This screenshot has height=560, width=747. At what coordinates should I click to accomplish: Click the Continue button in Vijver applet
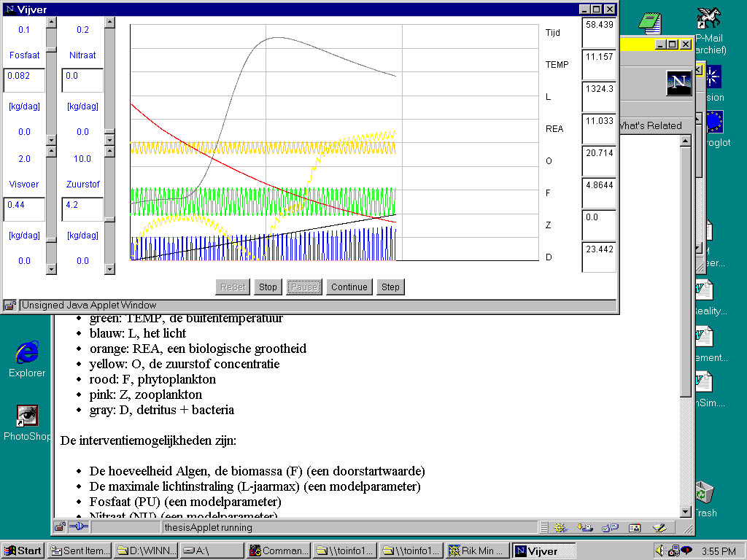tap(349, 287)
